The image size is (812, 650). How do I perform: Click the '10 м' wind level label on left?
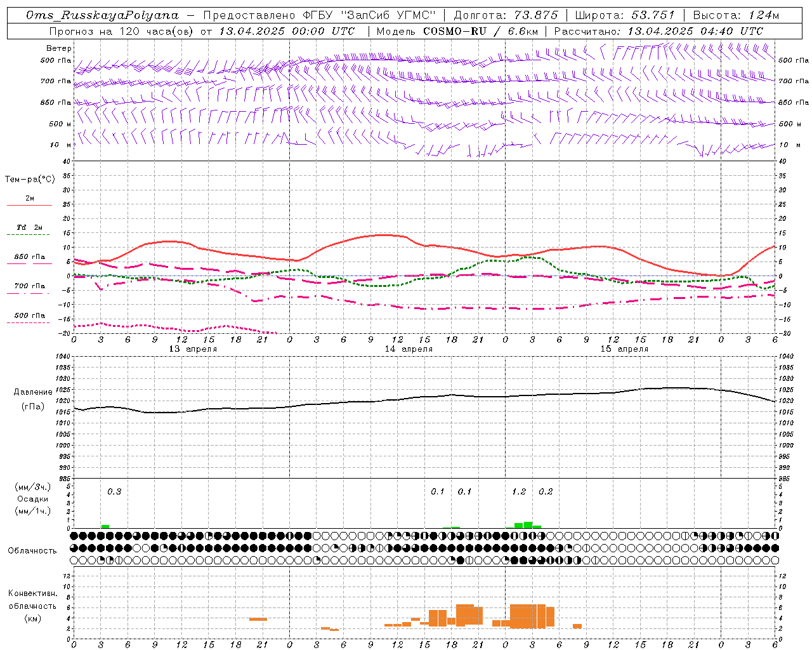point(60,145)
